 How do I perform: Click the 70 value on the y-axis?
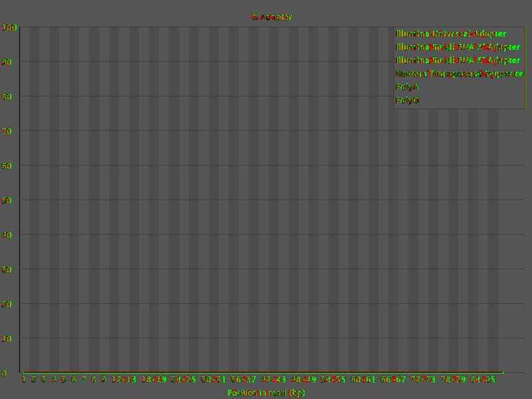click(7, 131)
